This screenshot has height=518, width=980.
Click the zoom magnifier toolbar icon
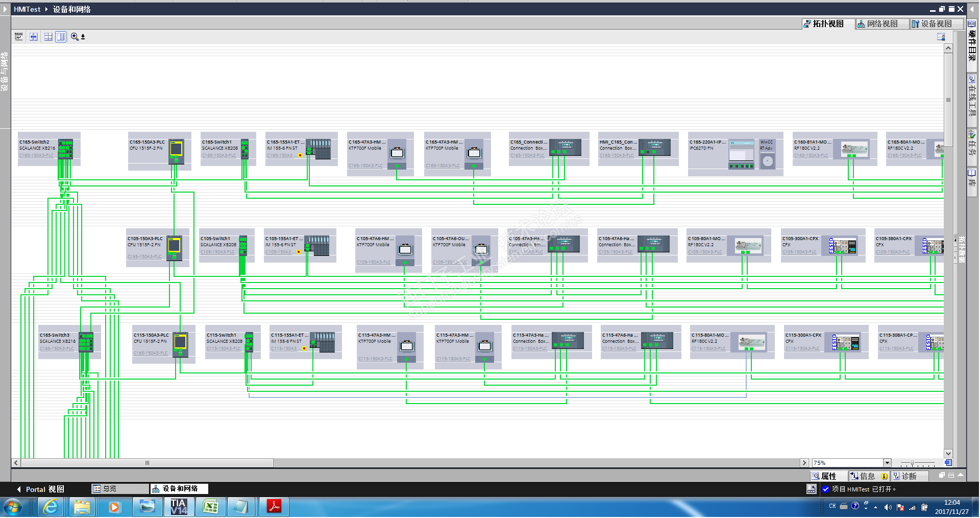[x=75, y=37]
